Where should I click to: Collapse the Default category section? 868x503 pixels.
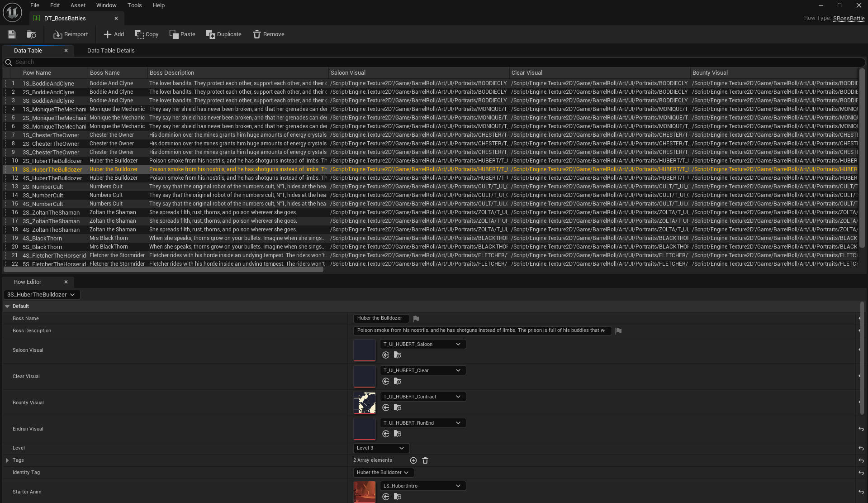pyautogui.click(x=7, y=307)
